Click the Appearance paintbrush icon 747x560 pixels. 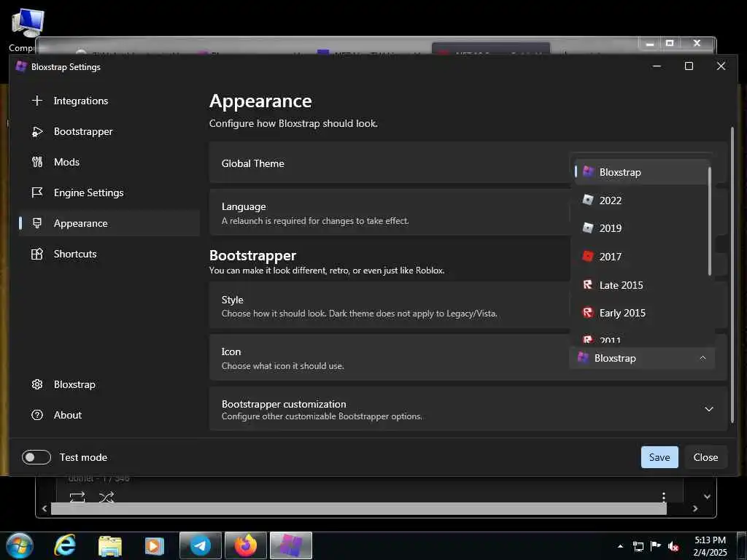(x=37, y=223)
